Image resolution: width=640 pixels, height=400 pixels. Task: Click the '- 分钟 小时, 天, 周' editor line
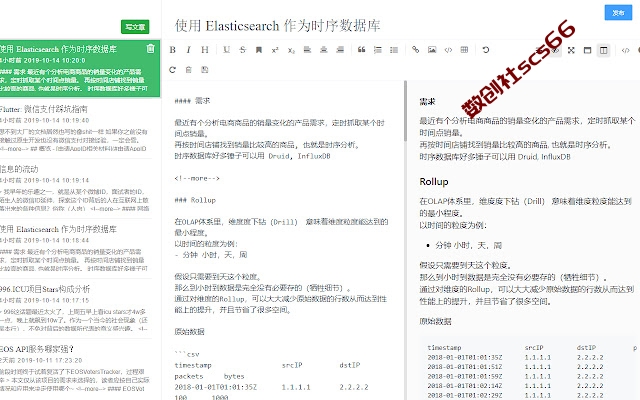211,255
